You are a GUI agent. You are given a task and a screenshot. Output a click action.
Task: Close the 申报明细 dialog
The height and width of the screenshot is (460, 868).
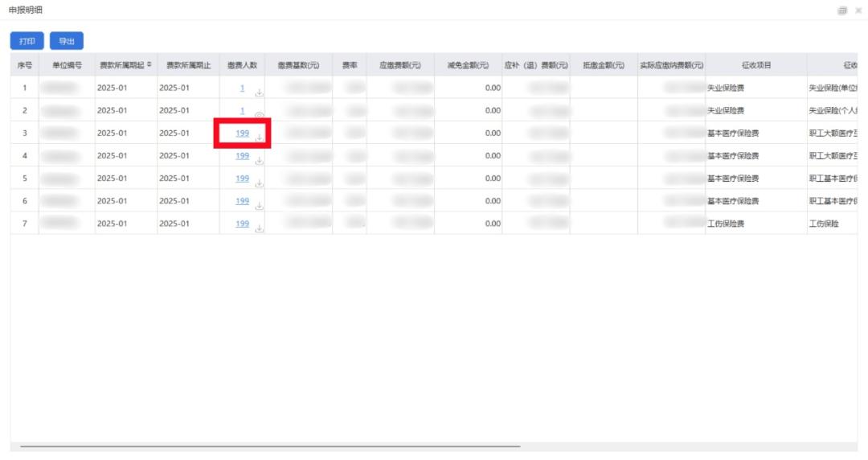coord(858,10)
